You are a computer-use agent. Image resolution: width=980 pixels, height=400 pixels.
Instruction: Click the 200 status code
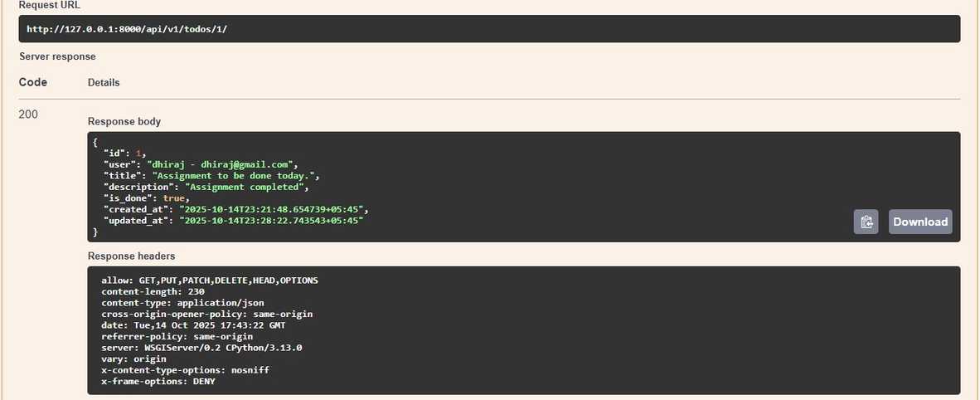click(x=28, y=115)
